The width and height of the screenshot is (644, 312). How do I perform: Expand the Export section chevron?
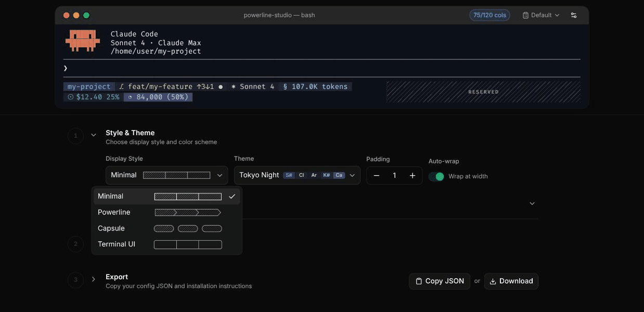(94, 279)
